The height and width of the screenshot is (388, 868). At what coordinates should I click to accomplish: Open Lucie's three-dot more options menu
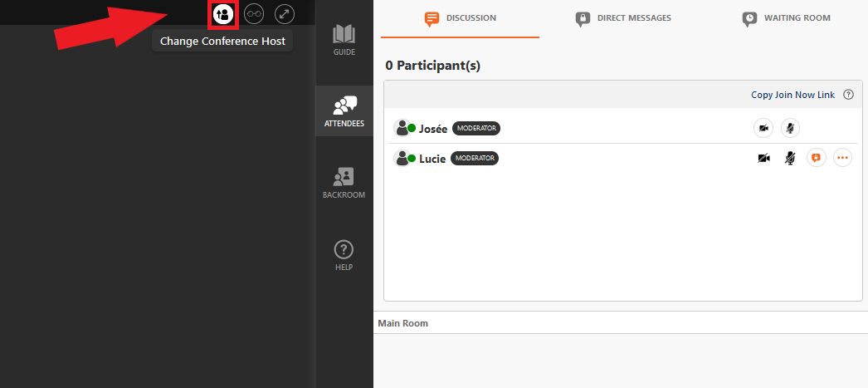point(842,158)
